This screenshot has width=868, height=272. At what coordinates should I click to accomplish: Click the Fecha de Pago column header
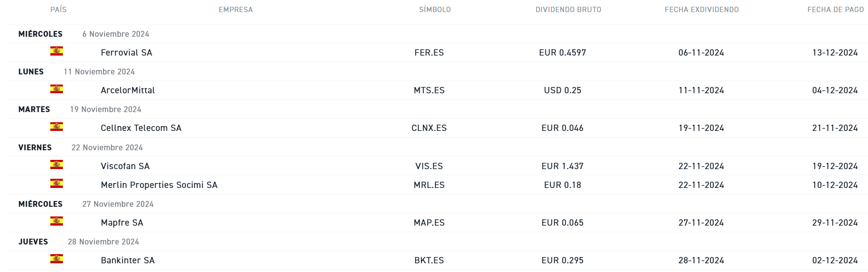(x=835, y=10)
